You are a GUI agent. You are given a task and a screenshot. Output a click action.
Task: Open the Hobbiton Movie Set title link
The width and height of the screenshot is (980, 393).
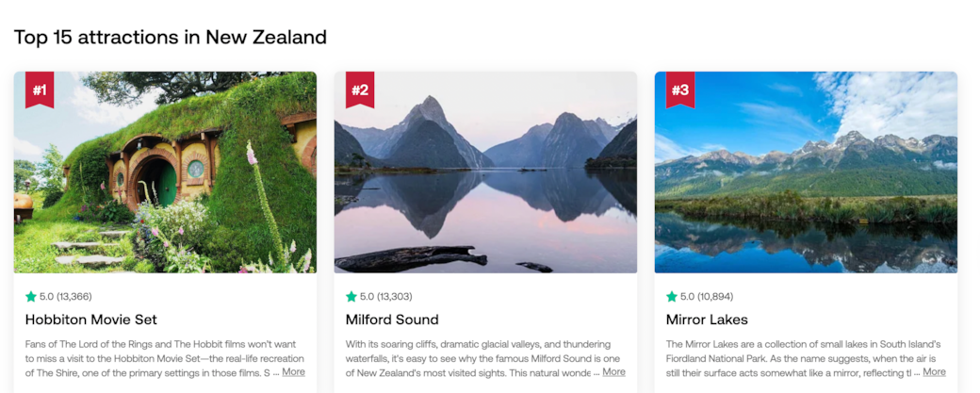91,319
